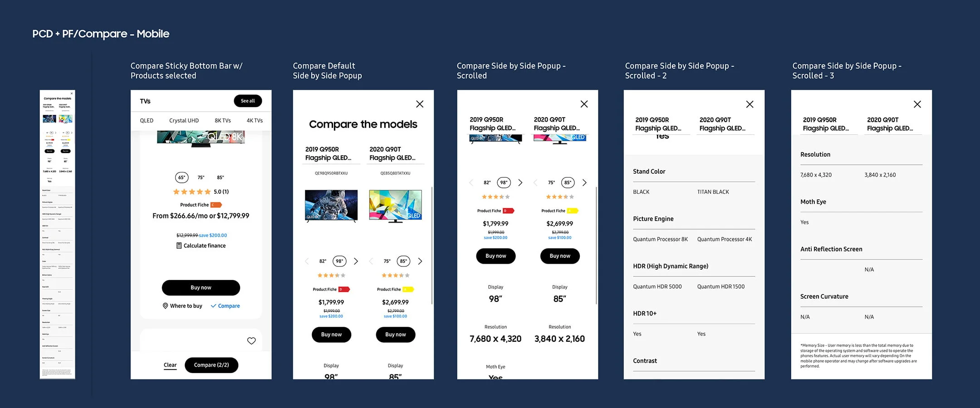Select the 65" screen size option

click(181, 177)
